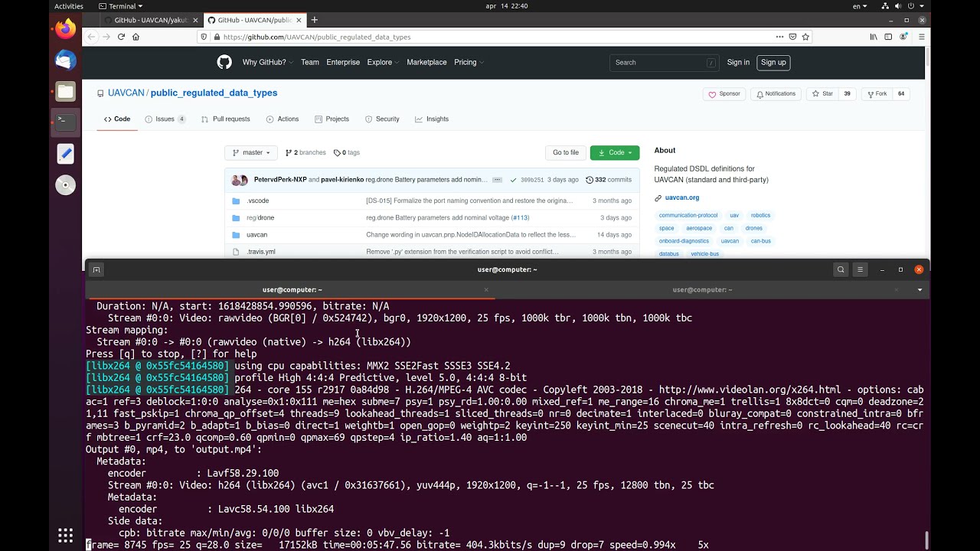Expand the Why GitHub? menu
The height and width of the screenshot is (551, 980).
pos(268,62)
